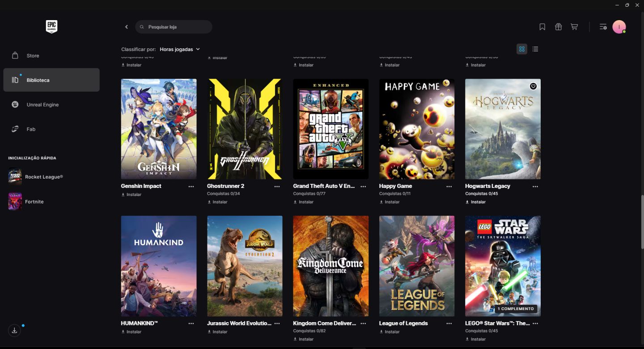Open options menu for Happy Game

pyautogui.click(x=449, y=187)
